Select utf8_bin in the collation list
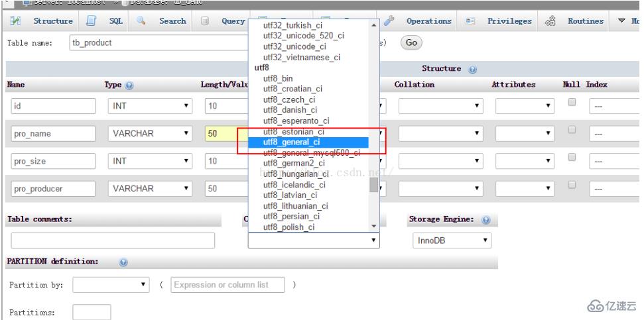This screenshot has height=320, width=644. [308, 78]
